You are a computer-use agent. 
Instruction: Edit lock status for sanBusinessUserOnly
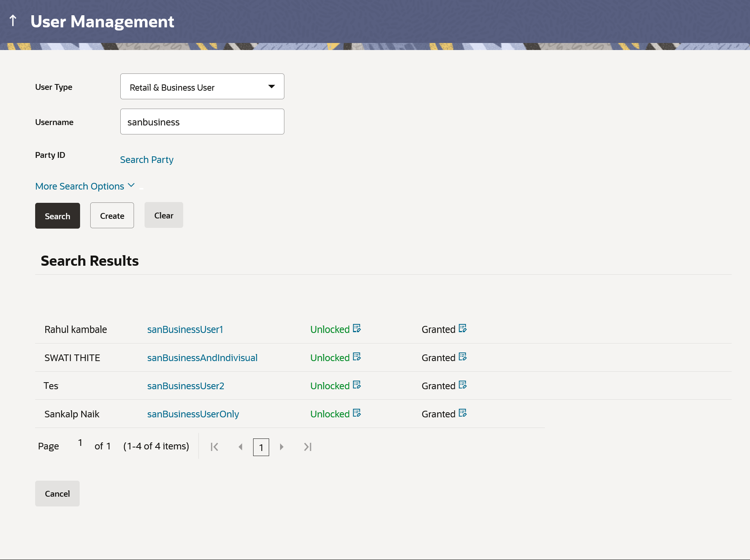(x=357, y=413)
